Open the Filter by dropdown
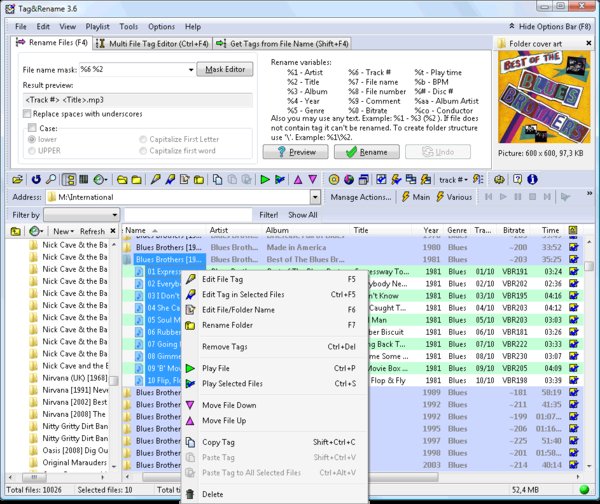This screenshot has width=600, height=504. [x=117, y=215]
